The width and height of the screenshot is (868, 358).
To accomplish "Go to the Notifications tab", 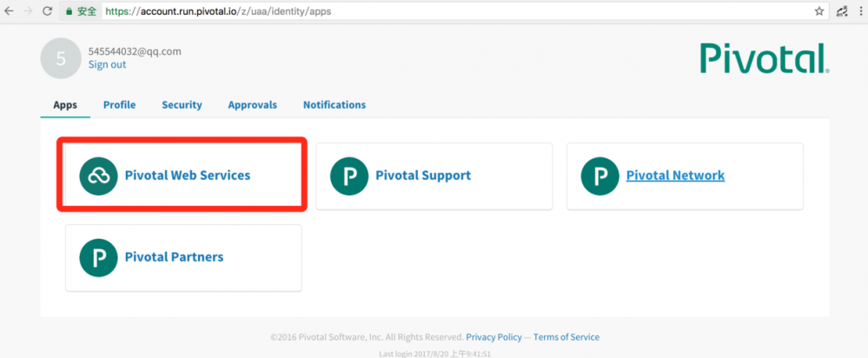I will pos(334,105).
